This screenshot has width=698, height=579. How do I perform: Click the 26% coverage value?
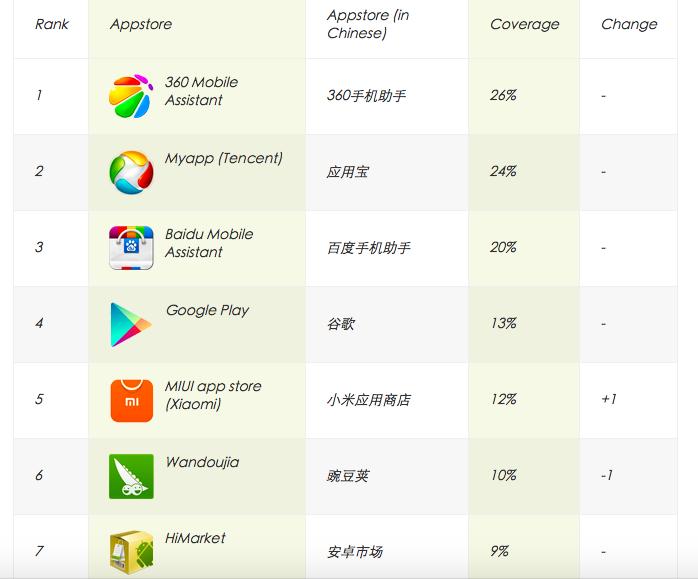click(503, 95)
